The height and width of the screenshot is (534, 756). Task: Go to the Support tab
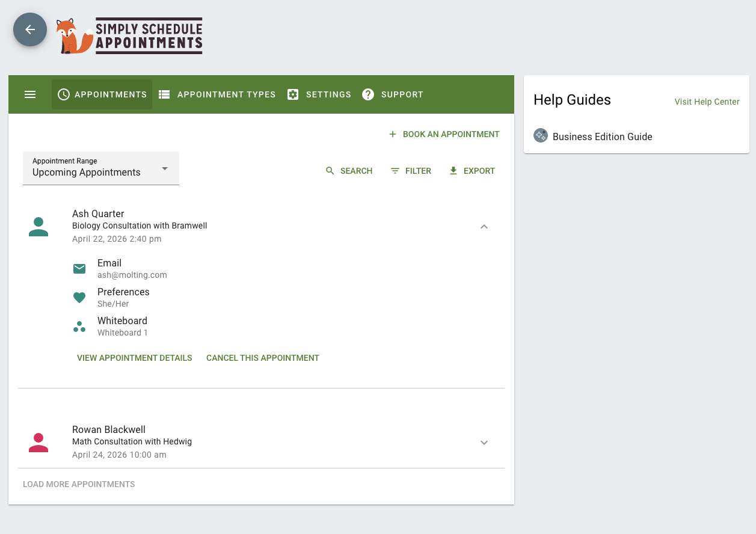[x=393, y=94]
